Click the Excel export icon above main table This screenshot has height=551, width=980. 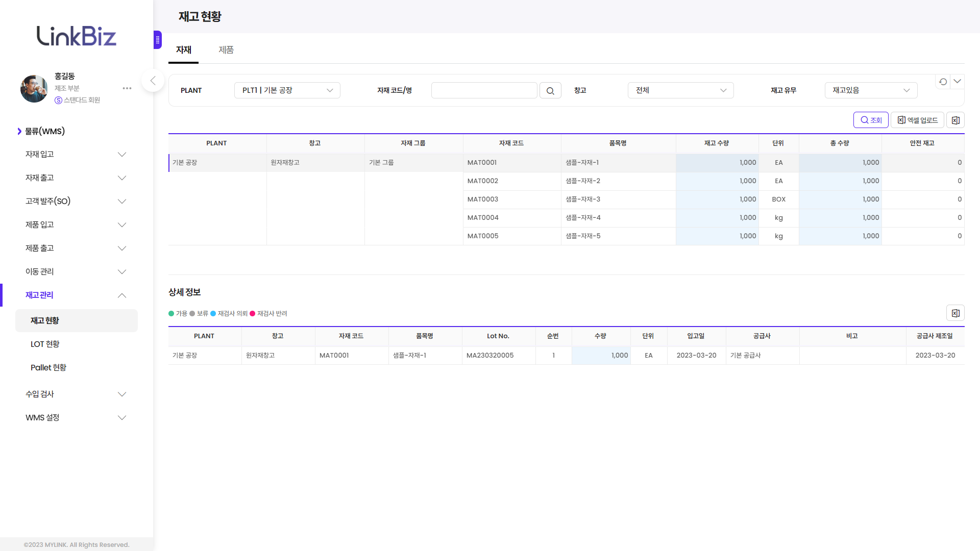955,120
